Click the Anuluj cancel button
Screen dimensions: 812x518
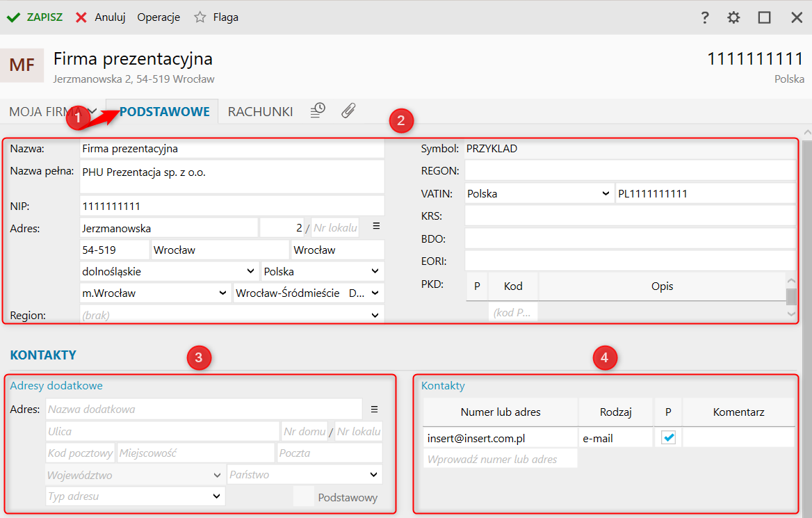(101, 17)
